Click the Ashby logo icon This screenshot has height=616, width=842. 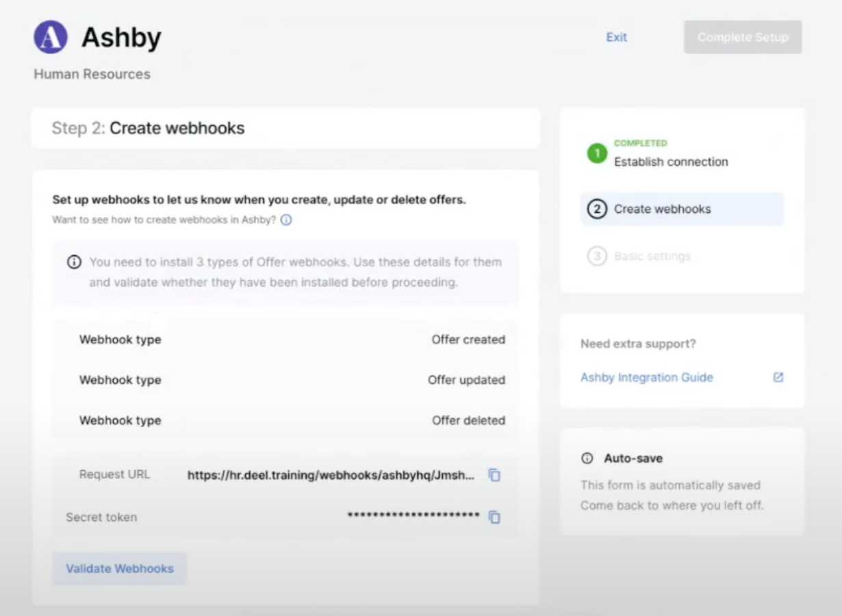click(51, 37)
